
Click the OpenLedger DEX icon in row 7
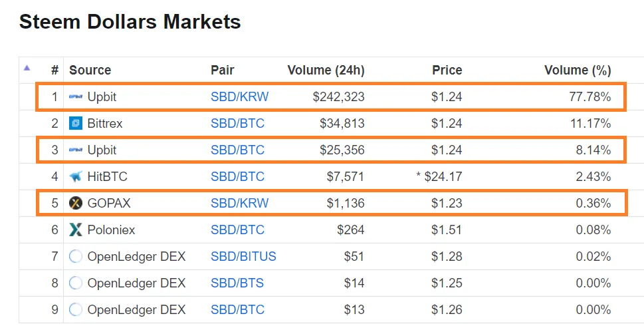pyautogui.click(x=76, y=256)
